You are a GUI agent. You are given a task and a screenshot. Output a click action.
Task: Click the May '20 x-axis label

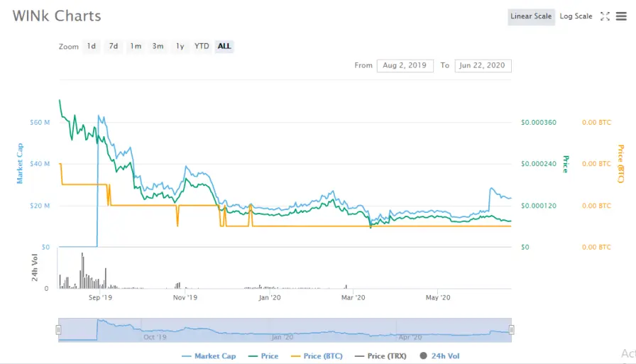[x=438, y=297]
